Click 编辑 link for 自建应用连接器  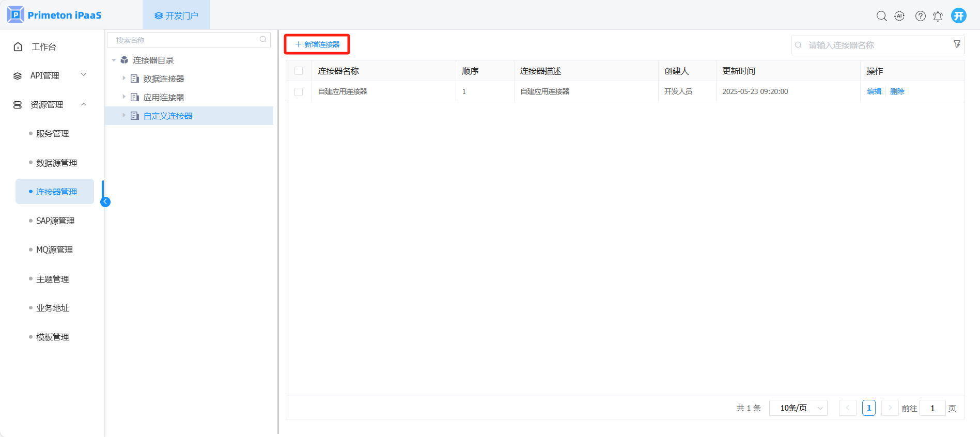point(874,91)
